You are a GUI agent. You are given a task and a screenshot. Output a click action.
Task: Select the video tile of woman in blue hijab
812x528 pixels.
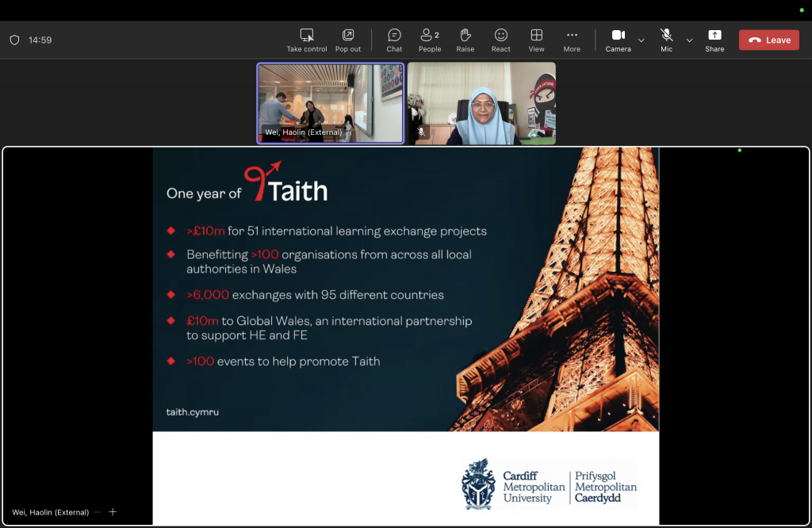point(481,103)
